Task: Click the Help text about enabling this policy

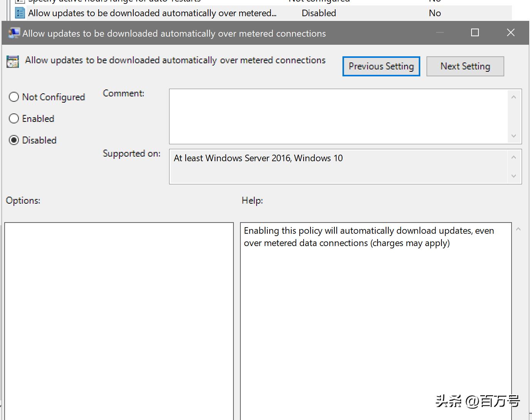Action: tap(369, 237)
